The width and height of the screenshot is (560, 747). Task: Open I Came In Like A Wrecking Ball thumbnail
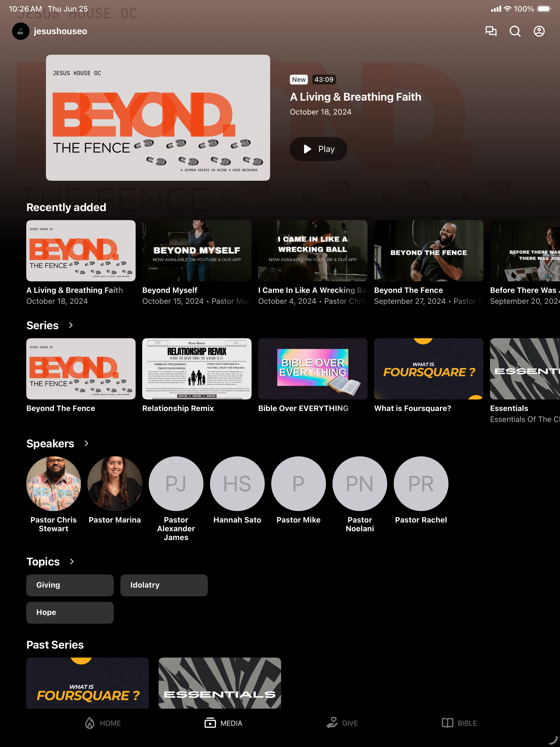(x=313, y=250)
